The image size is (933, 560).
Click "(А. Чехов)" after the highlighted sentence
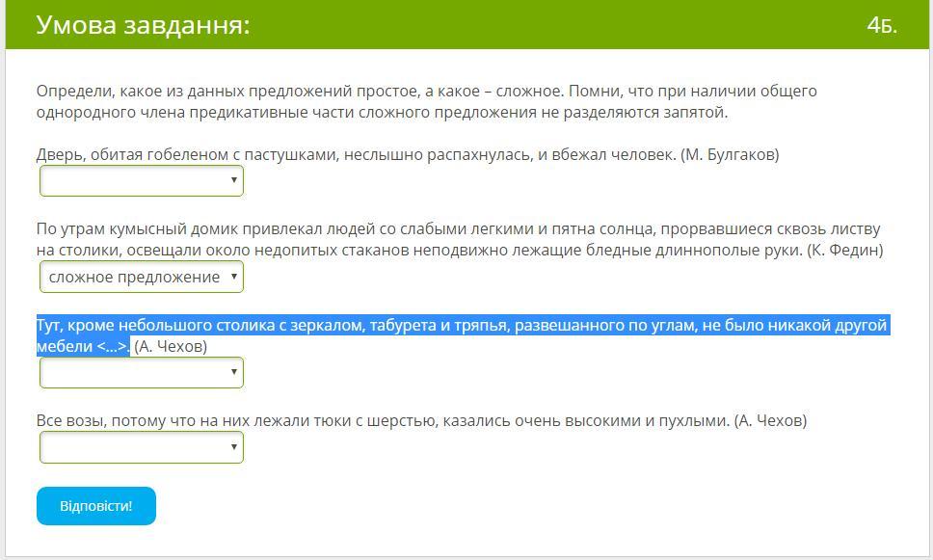[x=171, y=346]
